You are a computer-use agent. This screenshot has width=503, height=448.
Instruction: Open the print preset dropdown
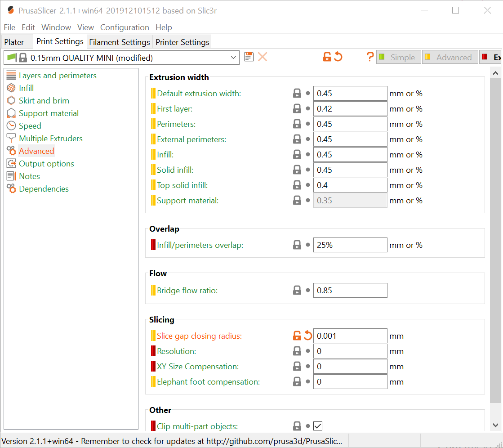pyautogui.click(x=233, y=58)
